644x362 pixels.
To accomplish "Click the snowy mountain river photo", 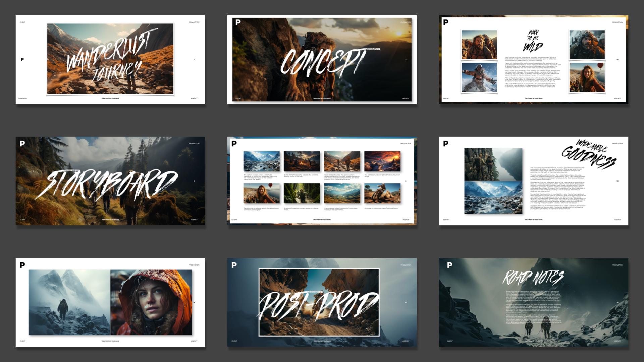I will point(493,197).
